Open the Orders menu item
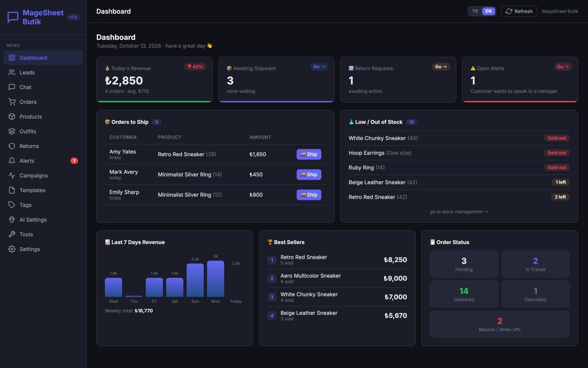588x368 pixels. [43, 102]
